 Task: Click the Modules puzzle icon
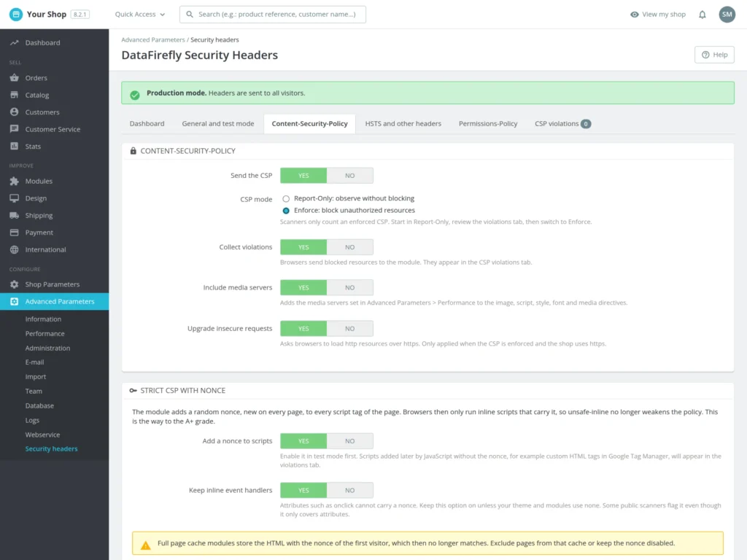click(x=15, y=181)
